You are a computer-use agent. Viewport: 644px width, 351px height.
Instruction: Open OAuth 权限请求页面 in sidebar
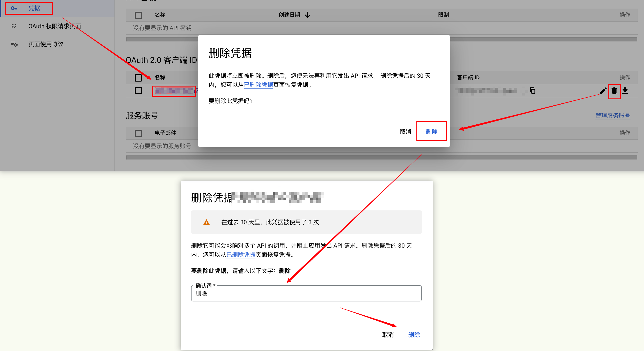55,26
